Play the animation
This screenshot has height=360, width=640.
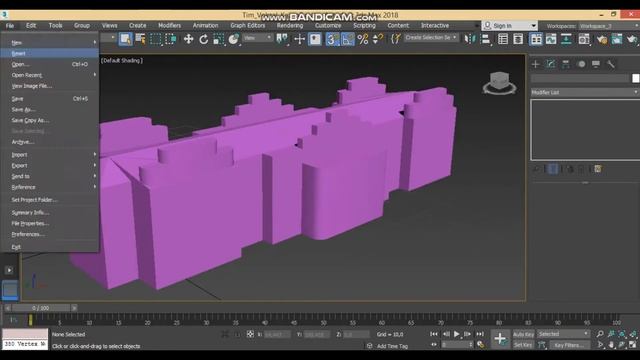click(x=457, y=334)
